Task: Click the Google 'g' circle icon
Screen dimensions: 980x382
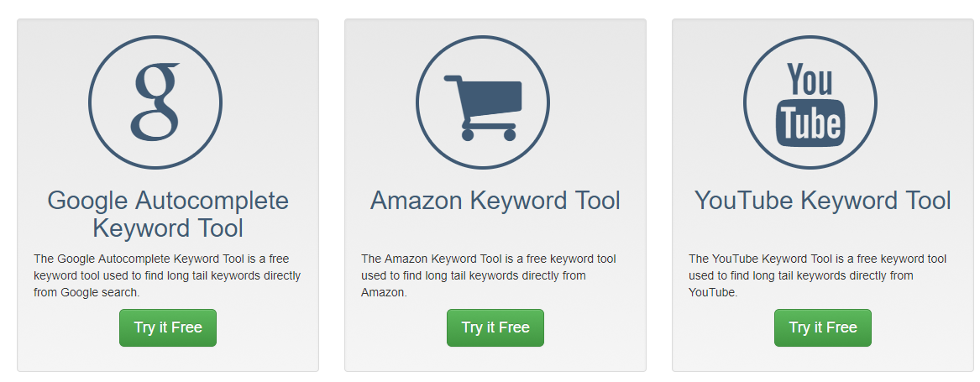Action: pyautogui.click(x=155, y=102)
